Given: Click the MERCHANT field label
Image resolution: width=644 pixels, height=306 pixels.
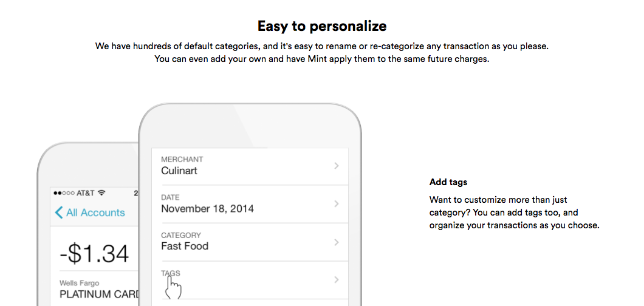Looking at the screenshot, I should coord(182,159).
